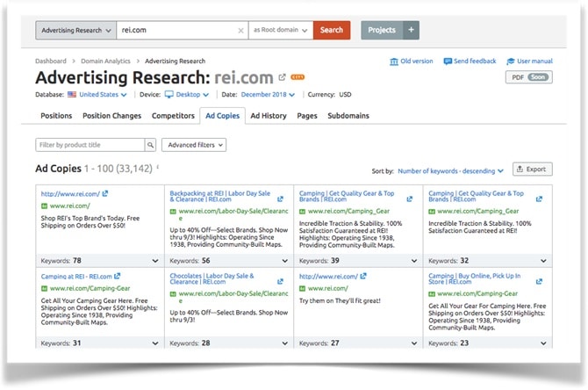Screen dimensions: 588x390
Task: Open rei.com external link icon beside title
Action: pyautogui.click(x=282, y=77)
